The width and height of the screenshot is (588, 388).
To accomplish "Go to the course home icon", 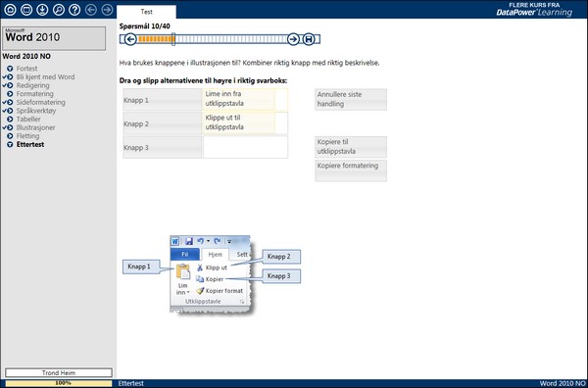I will [x=10, y=10].
